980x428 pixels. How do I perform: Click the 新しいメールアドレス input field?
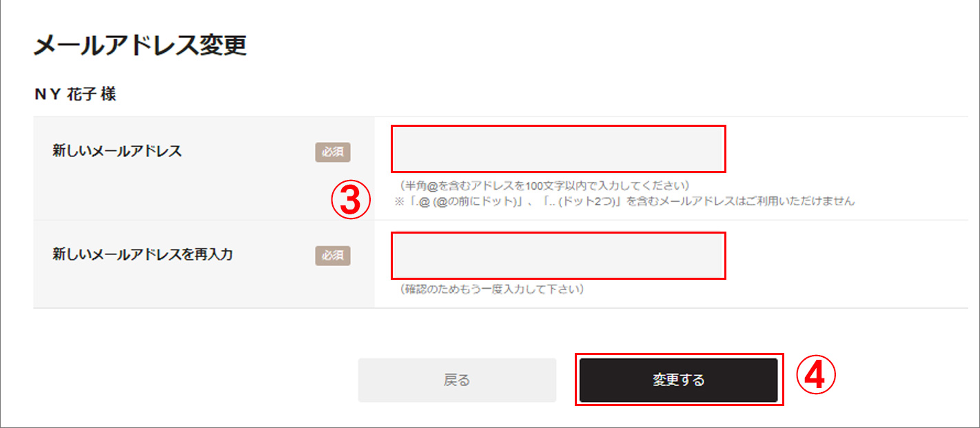pos(558,149)
